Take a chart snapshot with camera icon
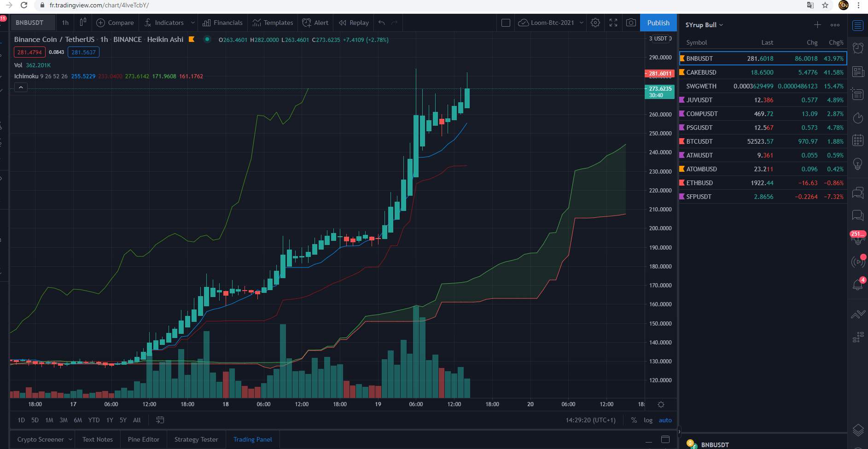This screenshot has width=868, height=449. pos(631,23)
